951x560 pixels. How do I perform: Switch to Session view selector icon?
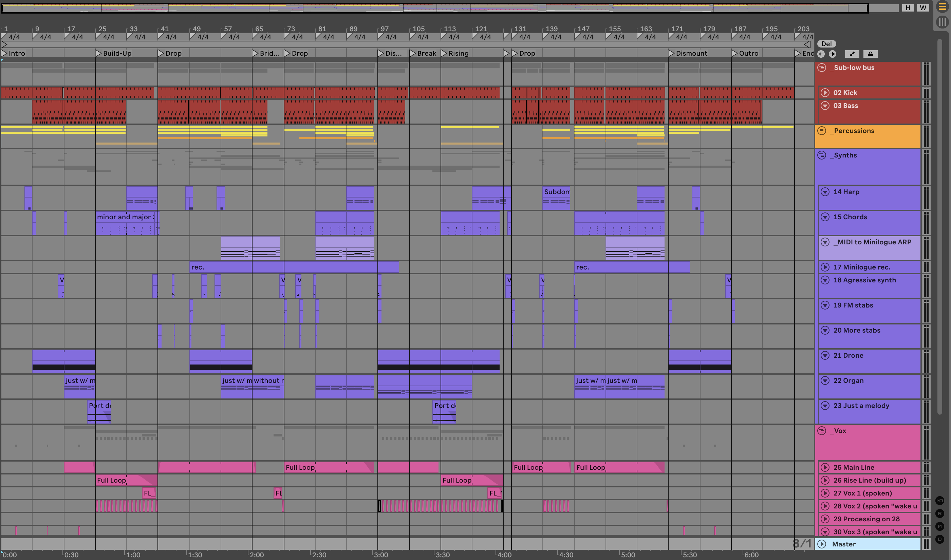pos(942,22)
